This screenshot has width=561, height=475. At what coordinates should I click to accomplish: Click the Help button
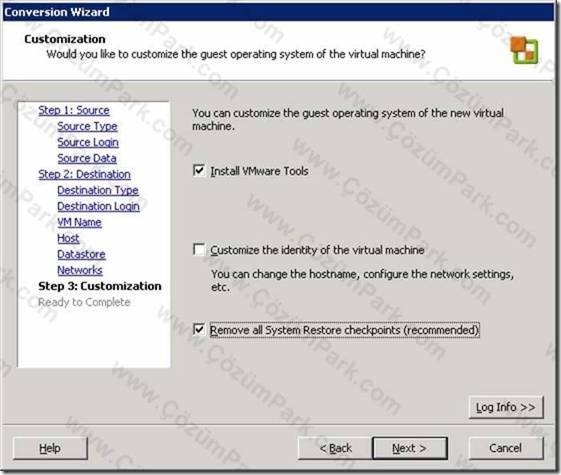pyautogui.click(x=50, y=448)
